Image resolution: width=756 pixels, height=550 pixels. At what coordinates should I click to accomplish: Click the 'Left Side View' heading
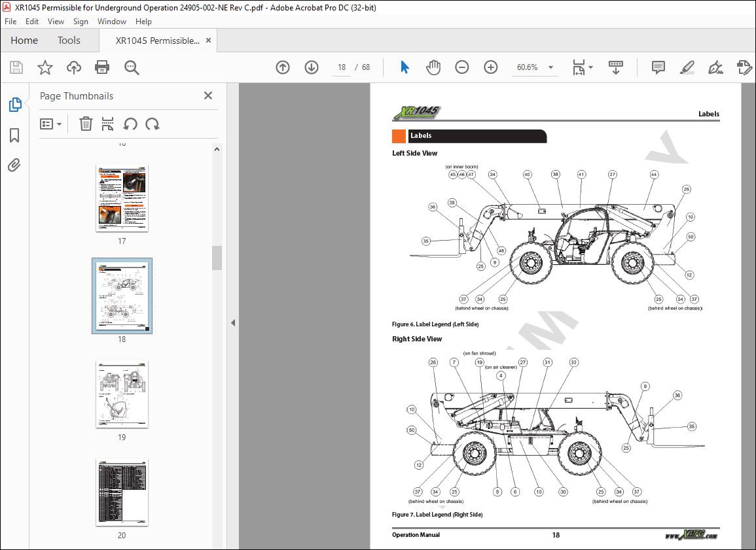[414, 153]
